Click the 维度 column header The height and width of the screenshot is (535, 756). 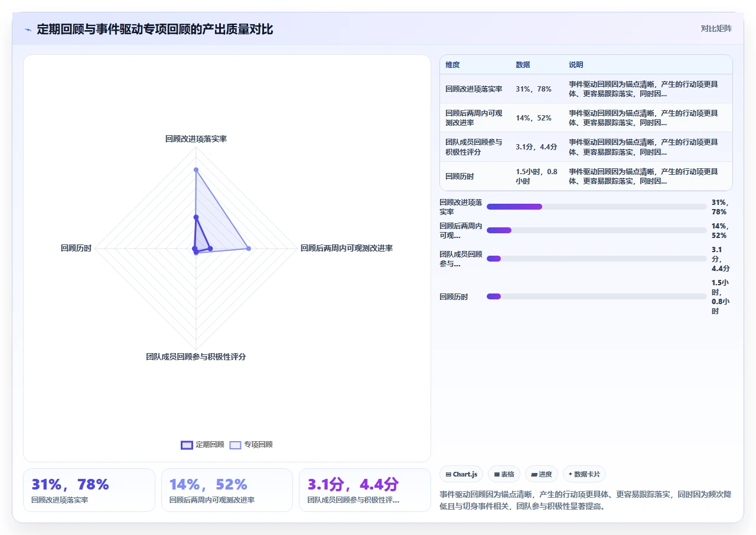(452, 65)
